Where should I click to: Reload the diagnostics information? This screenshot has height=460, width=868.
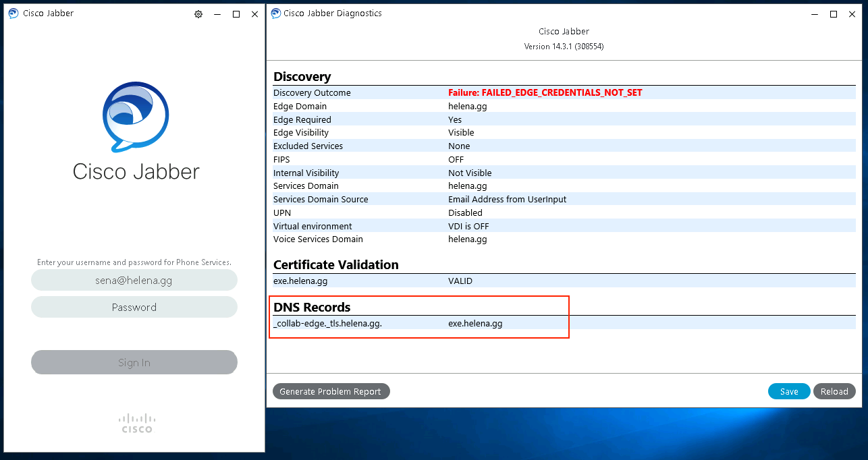pyautogui.click(x=834, y=391)
